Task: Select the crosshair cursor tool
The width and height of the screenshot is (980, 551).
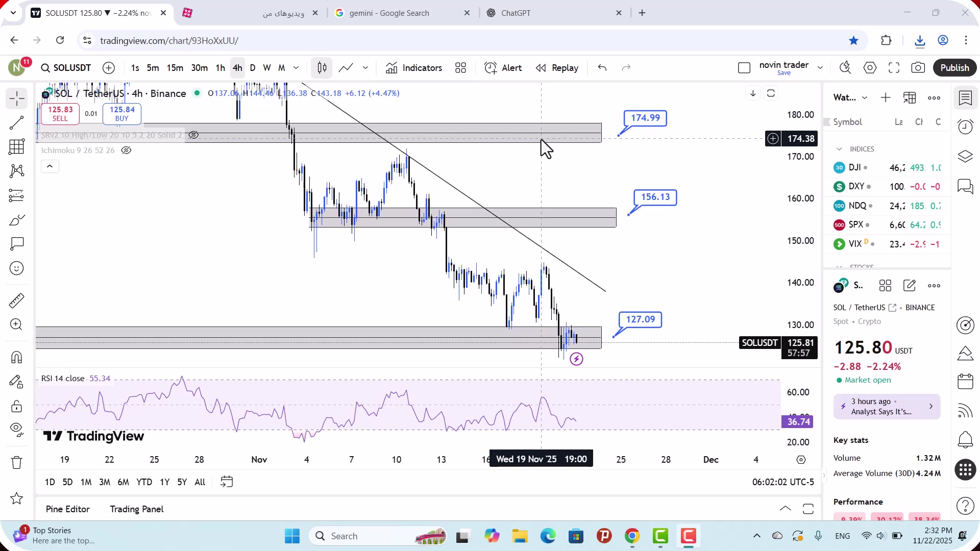Action: pyautogui.click(x=16, y=98)
